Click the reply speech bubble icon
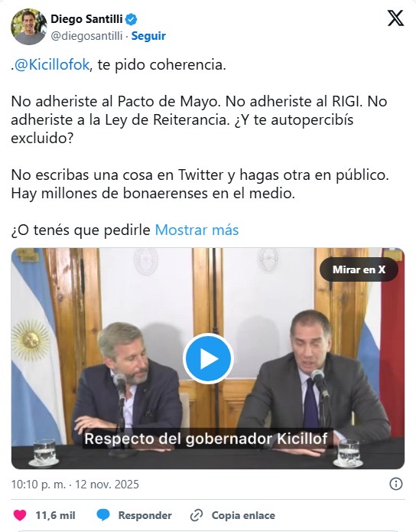The height and width of the screenshot is (532, 416). click(x=103, y=515)
